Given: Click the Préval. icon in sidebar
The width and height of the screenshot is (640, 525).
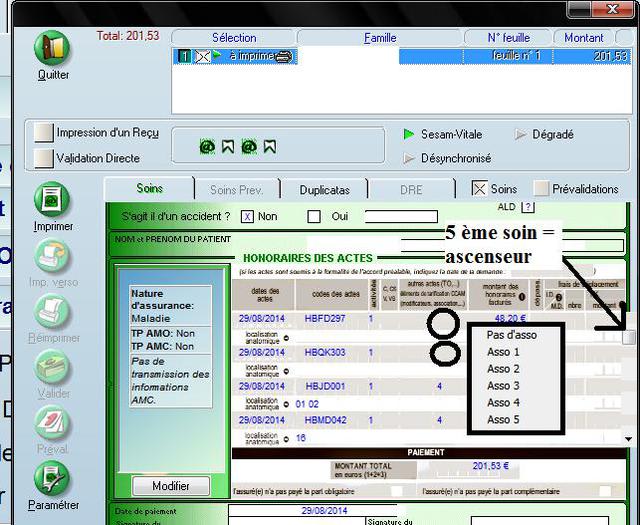Looking at the screenshot, I should click(53, 422).
